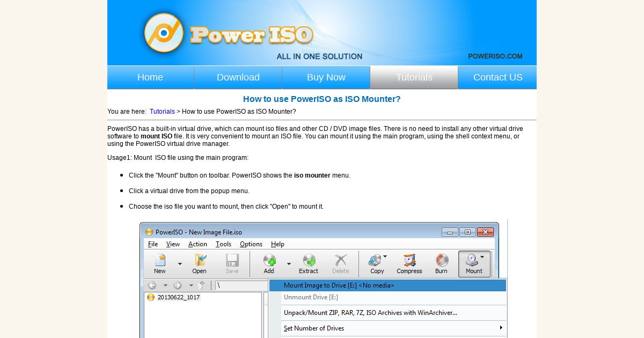Click the Delete X toolbar icon

point(341,261)
